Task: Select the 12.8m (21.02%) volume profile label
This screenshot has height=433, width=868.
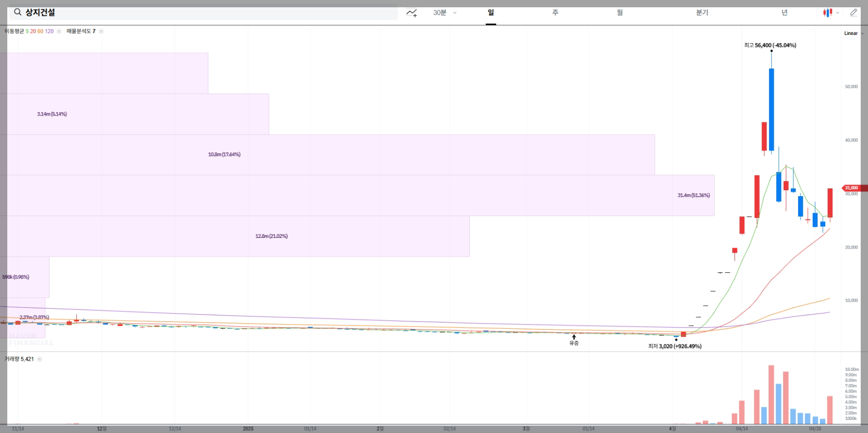Action: tap(271, 236)
